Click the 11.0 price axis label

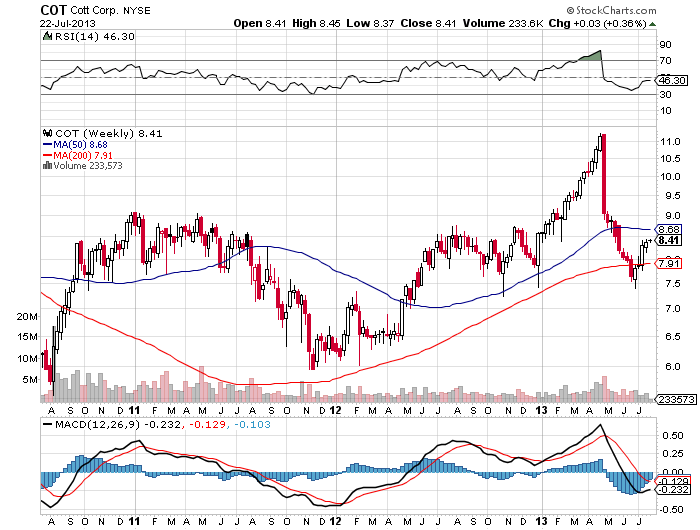(x=670, y=142)
